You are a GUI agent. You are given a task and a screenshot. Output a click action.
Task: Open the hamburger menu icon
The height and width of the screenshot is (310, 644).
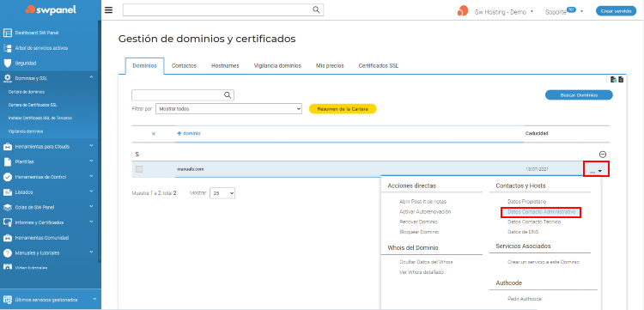(108, 9)
